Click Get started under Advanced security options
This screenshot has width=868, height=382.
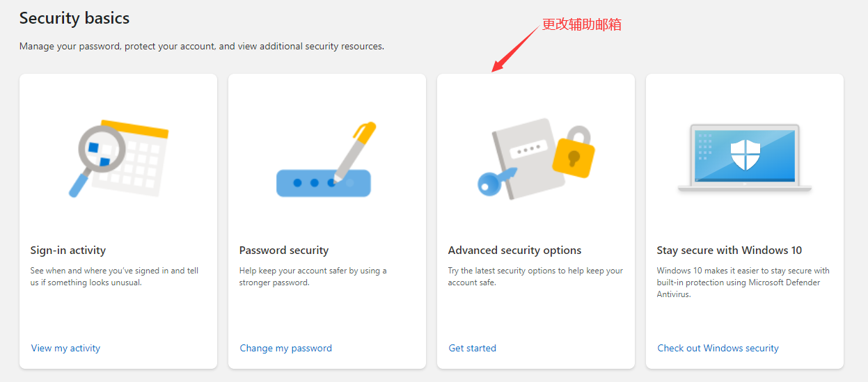(472, 348)
